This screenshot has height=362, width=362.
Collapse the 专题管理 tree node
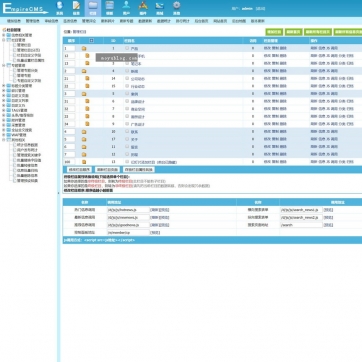tap(4, 66)
